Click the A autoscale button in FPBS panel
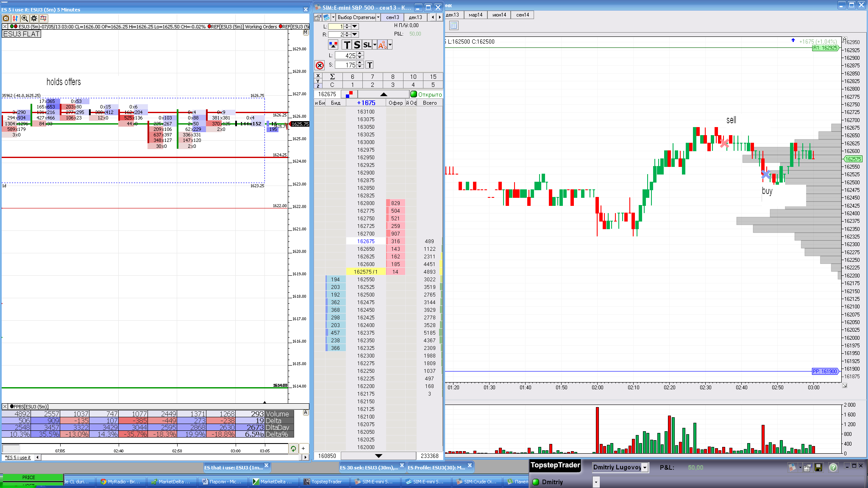 point(306,413)
